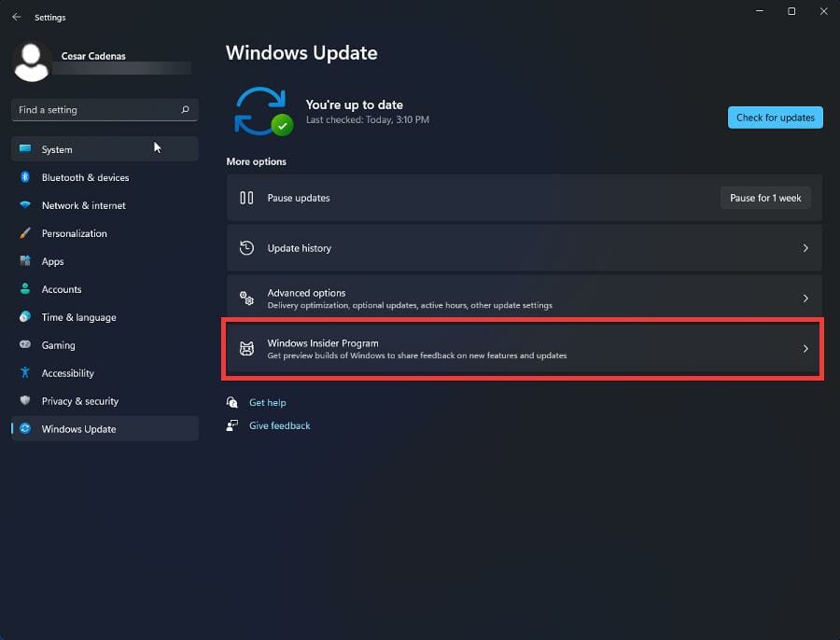Click the Pause updates label
The image size is (840, 640).
(299, 198)
